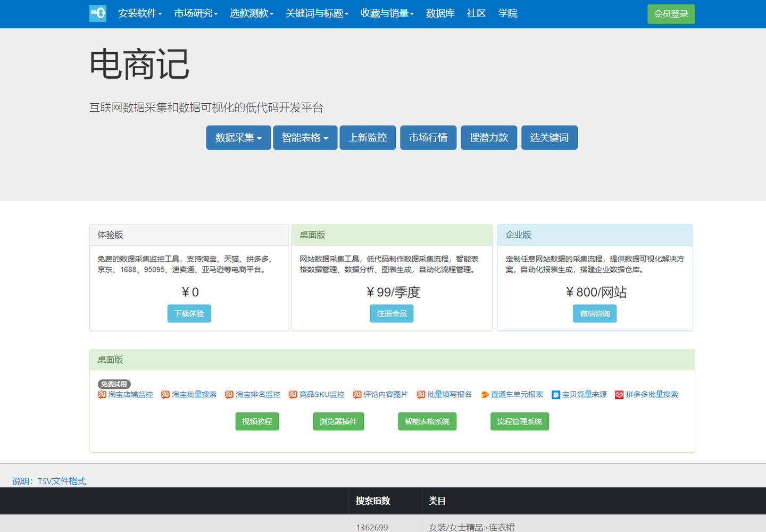
Task: Click the Pinduoduo icon beside 拼多多批量搜索
Action: point(619,395)
